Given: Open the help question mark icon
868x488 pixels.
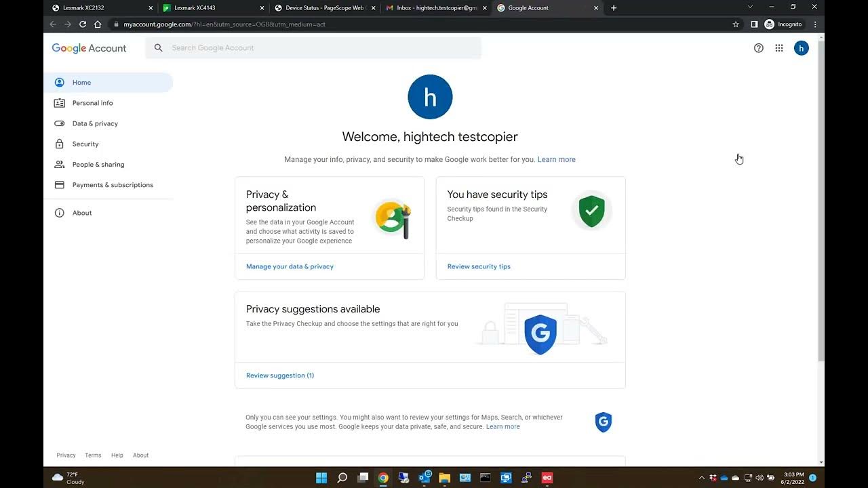Looking at the screenshot, I should [759, 48].
